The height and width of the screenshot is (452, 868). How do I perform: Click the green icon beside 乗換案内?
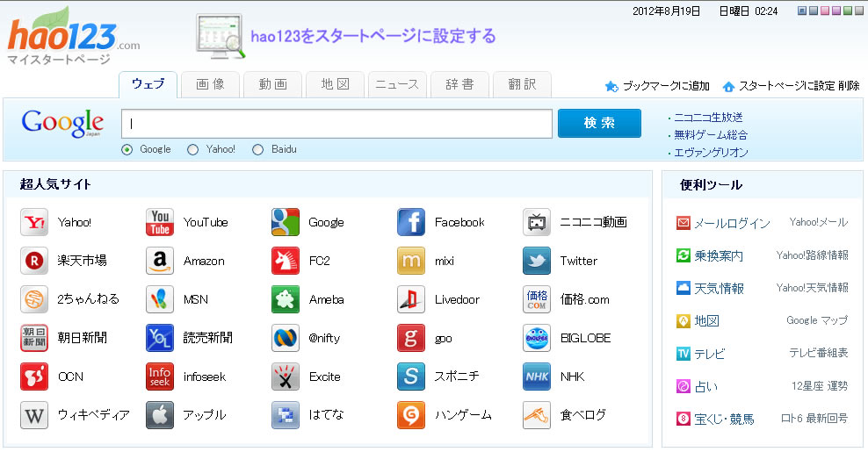tap(684, 255)
